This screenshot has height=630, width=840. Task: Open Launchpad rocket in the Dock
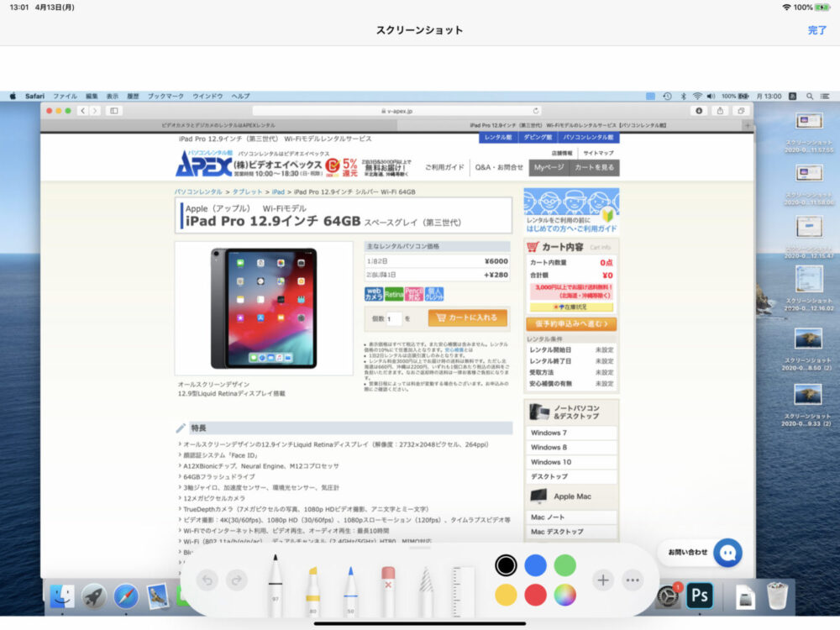(94, 596)
